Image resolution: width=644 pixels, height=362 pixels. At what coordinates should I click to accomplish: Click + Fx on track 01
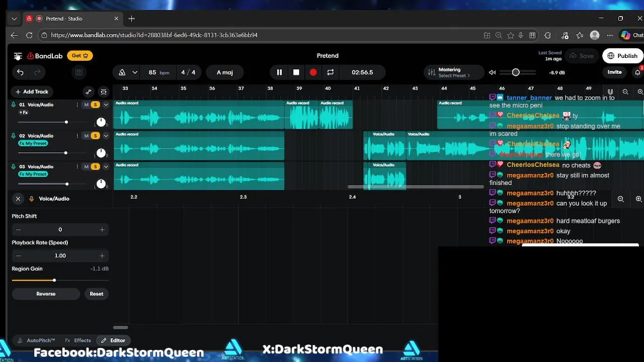tap(24, 113)
